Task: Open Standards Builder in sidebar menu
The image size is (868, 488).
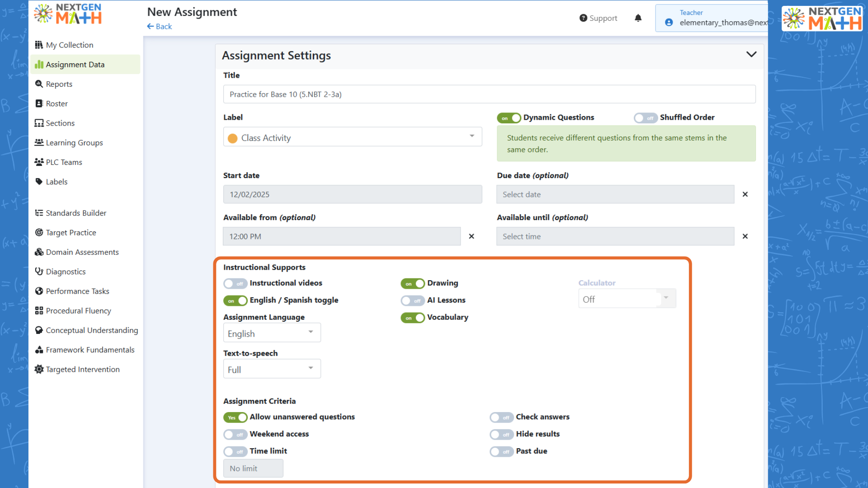Action: pos(75,213)
